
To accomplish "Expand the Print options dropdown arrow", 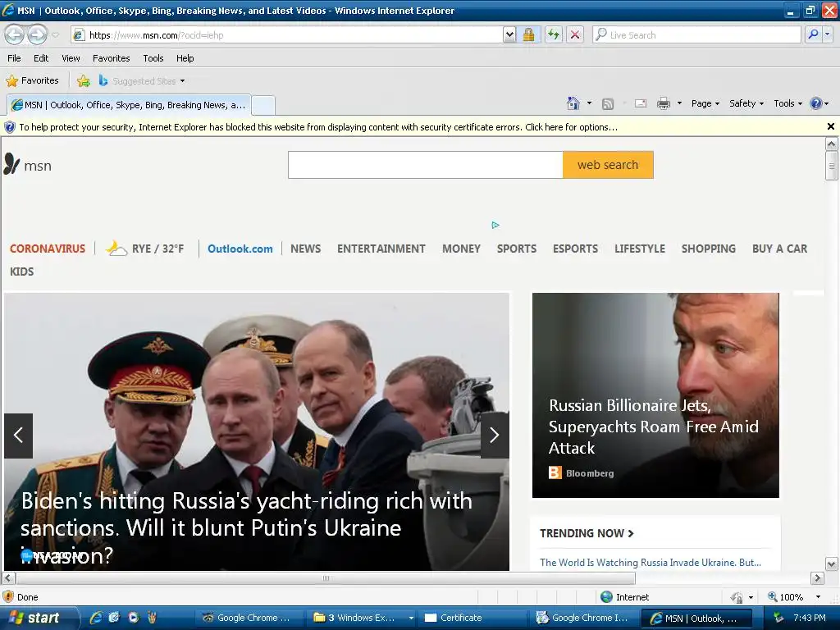I will click(679, 103).
